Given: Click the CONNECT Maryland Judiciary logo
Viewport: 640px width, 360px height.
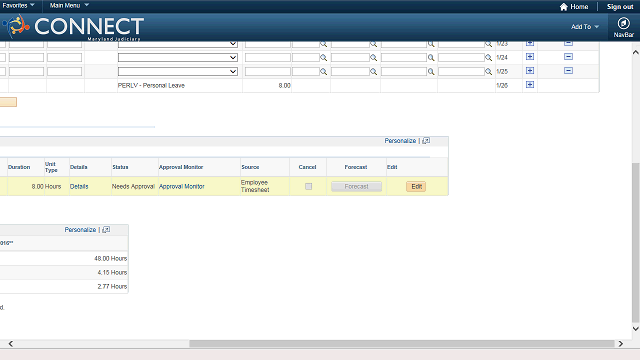Looking at the screenshot, I should point(73,27).
